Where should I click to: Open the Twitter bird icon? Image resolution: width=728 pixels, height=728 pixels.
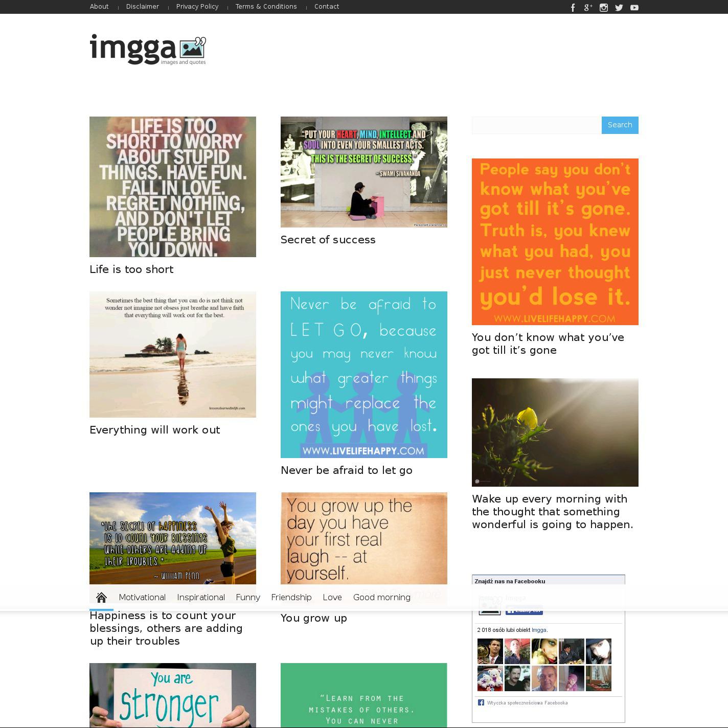coord(619,8)
